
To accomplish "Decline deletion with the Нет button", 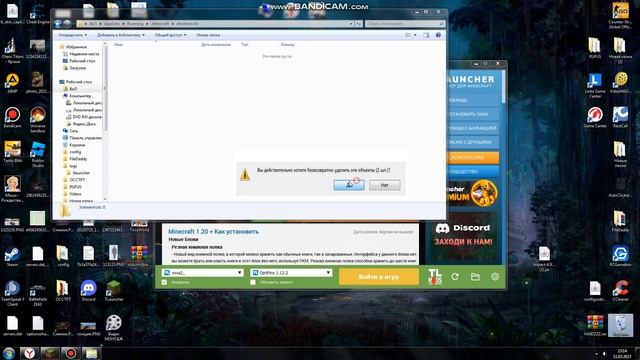I will coord(384,185).
